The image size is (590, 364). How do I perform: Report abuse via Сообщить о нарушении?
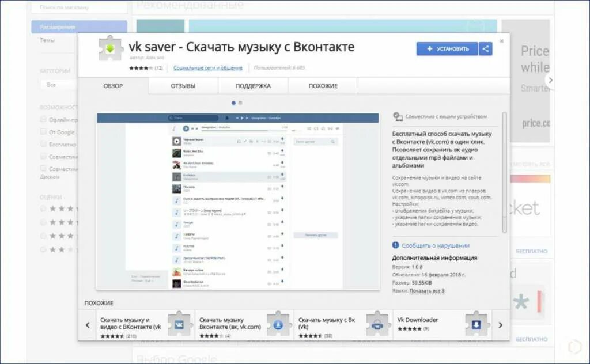point(436,245)
